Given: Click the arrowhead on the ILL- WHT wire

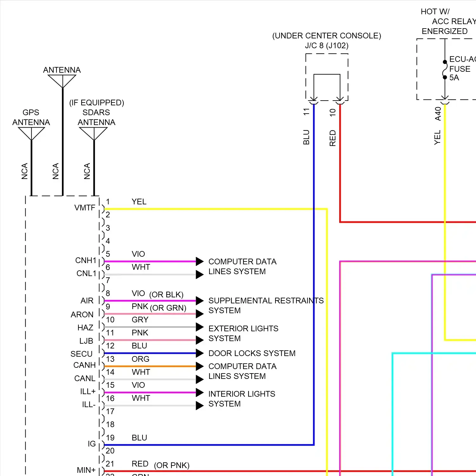Looking at the screenshot, I should 200,406.
